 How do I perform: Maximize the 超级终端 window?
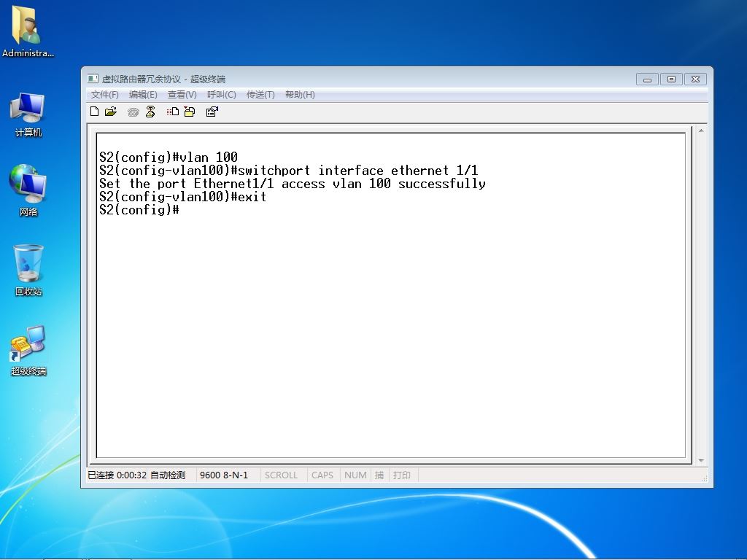coord(671,79)
